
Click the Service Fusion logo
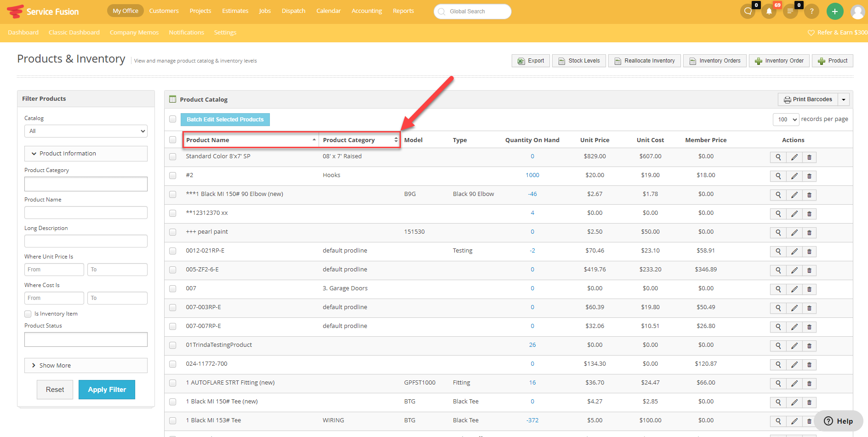tap(43, 11)
